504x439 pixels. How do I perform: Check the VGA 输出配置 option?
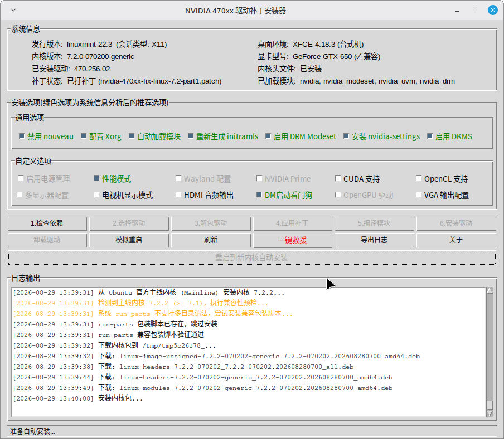click(419, 194)
